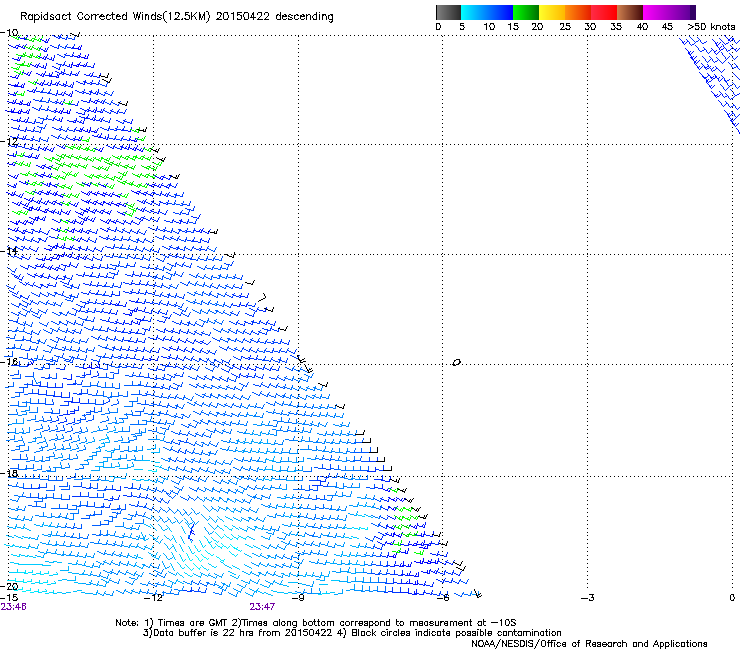Click the '-20' latitude axis label

[x=9, y=586]
